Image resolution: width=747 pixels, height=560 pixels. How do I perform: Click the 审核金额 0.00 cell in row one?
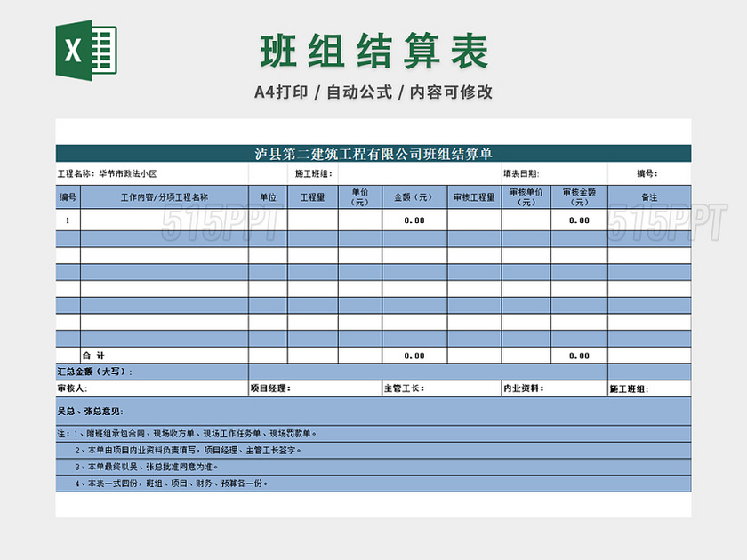tap(579, 222)
